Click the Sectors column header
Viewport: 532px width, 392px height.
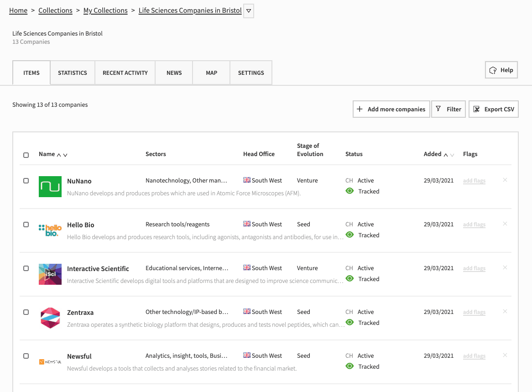click(x=156, y=154)
